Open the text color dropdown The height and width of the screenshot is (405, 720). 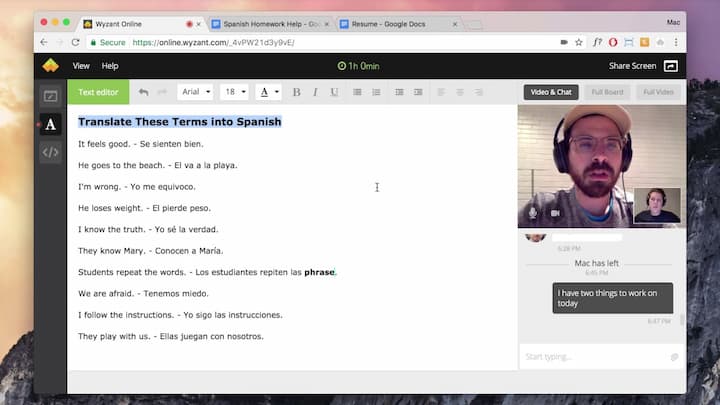point(269,92)
